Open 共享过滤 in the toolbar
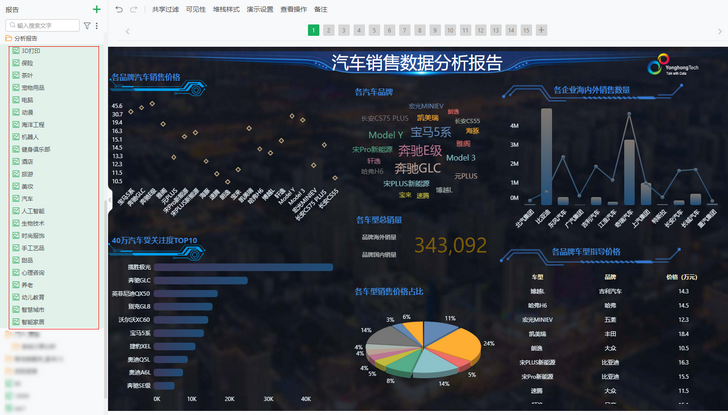728x415 pixels. pyautogui.click(x=165, y=9)
